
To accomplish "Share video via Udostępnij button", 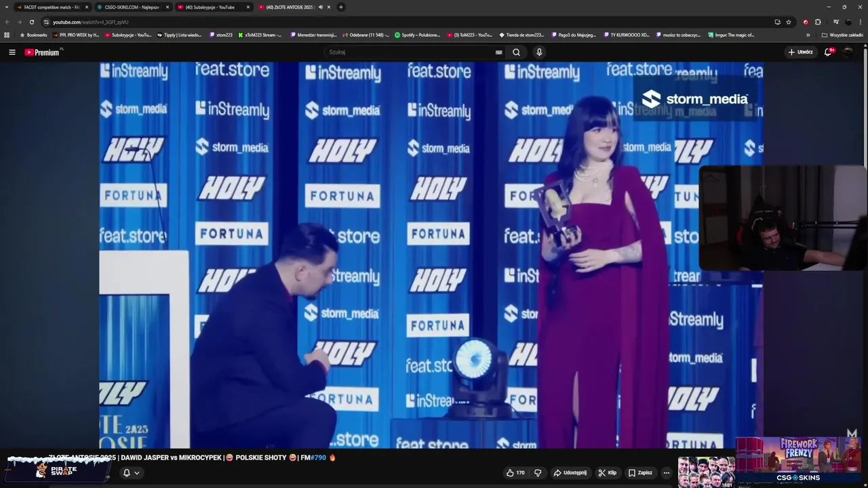I will coord(570,472).
